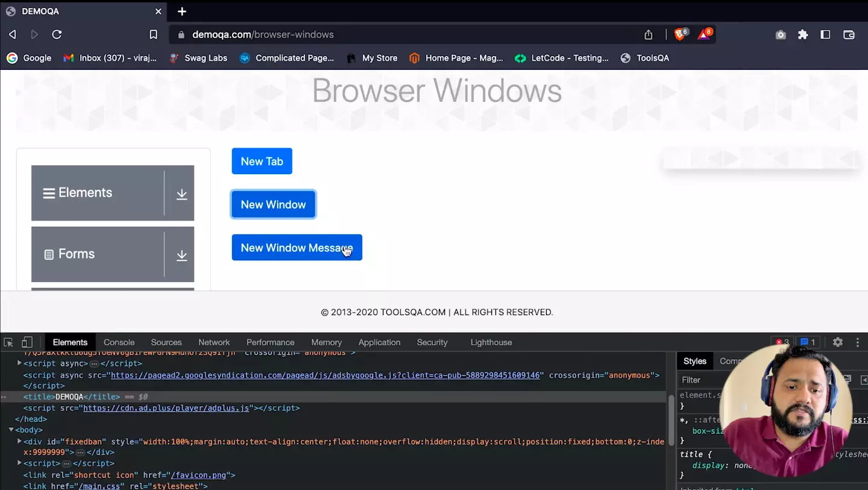Click the New Tab button
This screenshot has height=490, width=868.
tap(262, 161)
